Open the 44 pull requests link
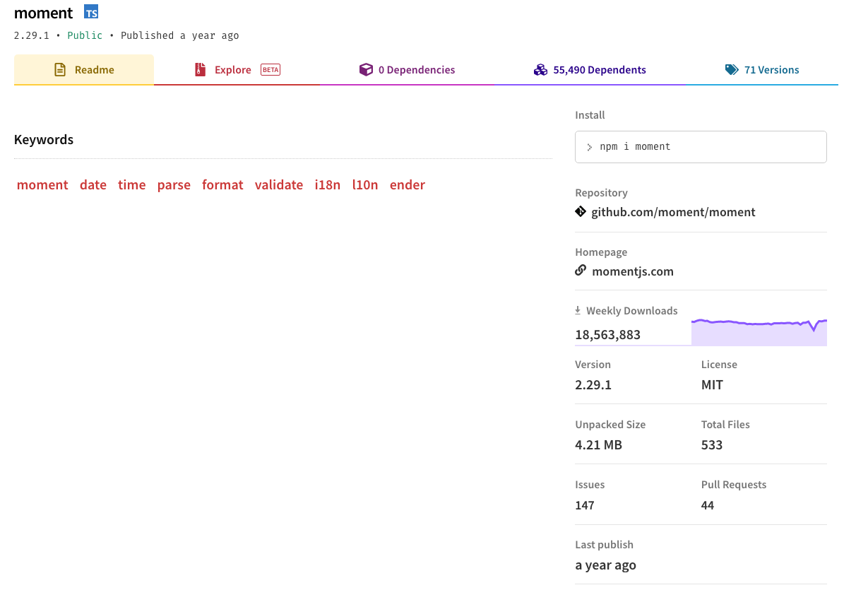This screenshot has width=868, height=590. (x=708, y=505)
